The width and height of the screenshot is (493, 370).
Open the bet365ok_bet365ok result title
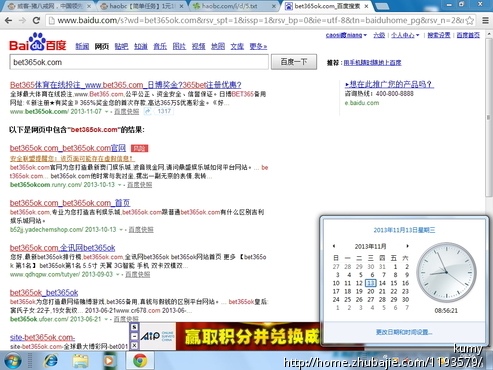tap(44, 293)
